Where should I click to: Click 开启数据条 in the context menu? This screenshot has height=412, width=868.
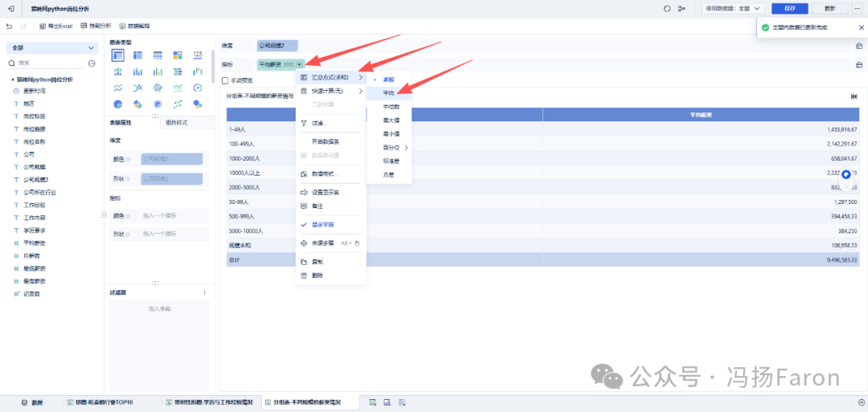[330, 142]
